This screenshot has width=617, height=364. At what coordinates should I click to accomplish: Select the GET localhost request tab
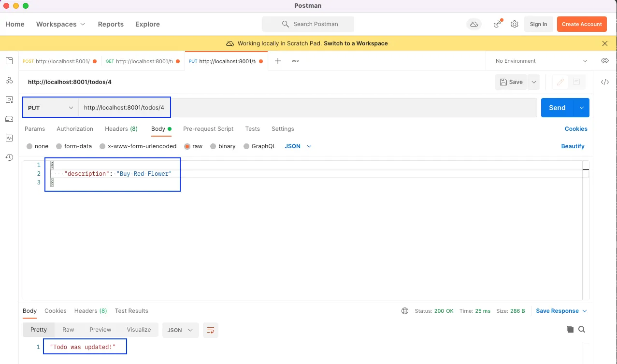pos(143,61)
